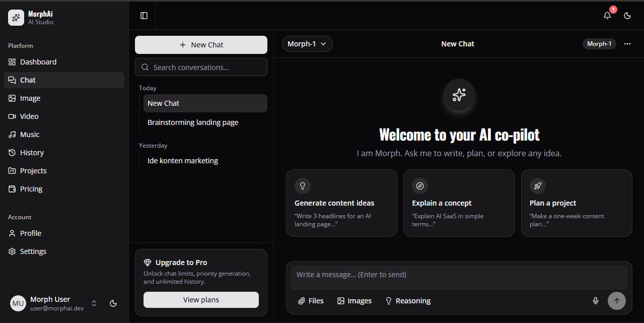The width and height of the screenshot is (644, 323).
Task: Click the Projects folder icon
Action: tap(12, 171)
